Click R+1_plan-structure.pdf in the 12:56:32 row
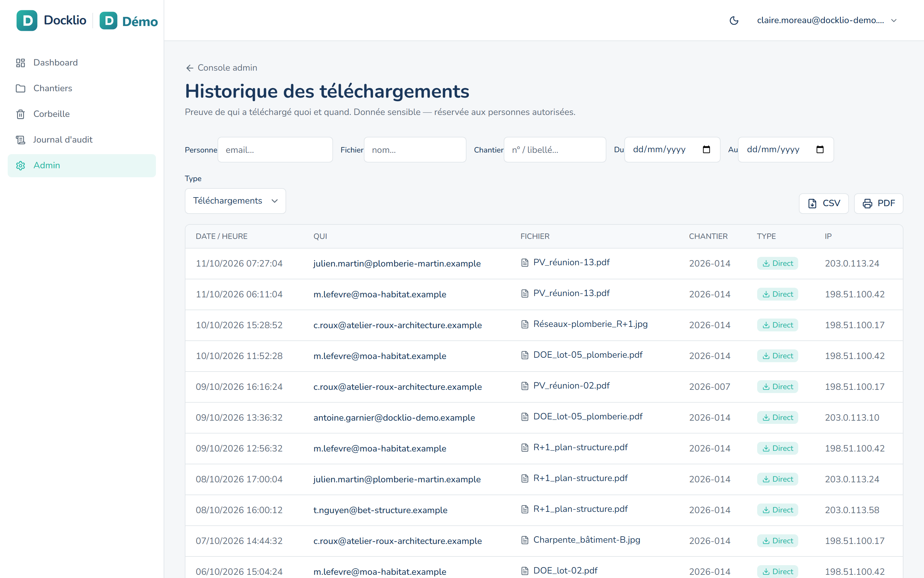The height and width of the screenshot is (578, 924). coord(580,447)
